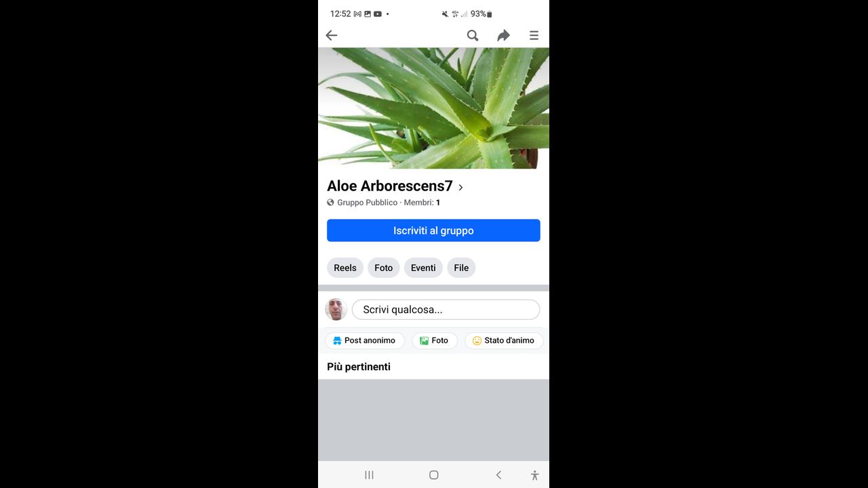This screenshot has height=488, width=868.
Task: Click Iscriviti al gruppo button
Action: (x=433, y=230)
